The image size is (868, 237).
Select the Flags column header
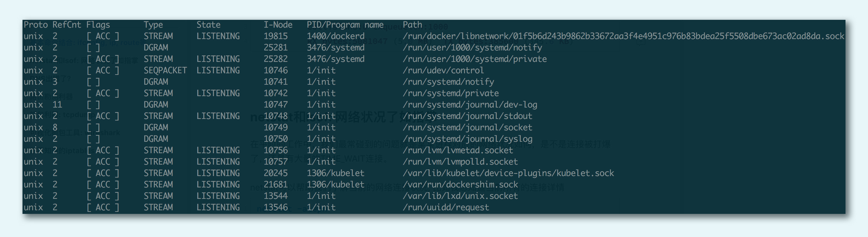tap(98, 25)
